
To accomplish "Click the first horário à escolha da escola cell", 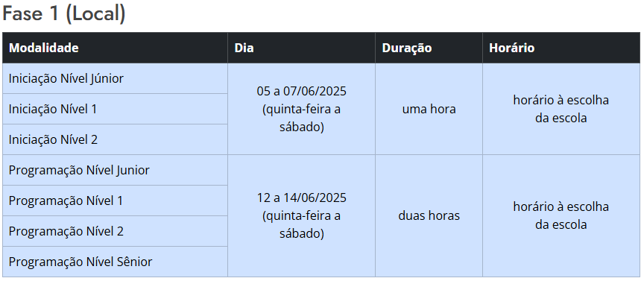I will pos(561,109).
